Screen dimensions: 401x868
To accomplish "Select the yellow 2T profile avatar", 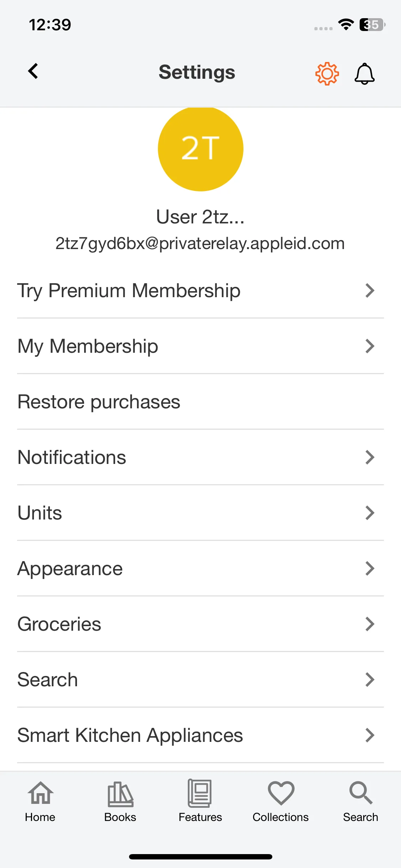I will click(x=201, y=149).
